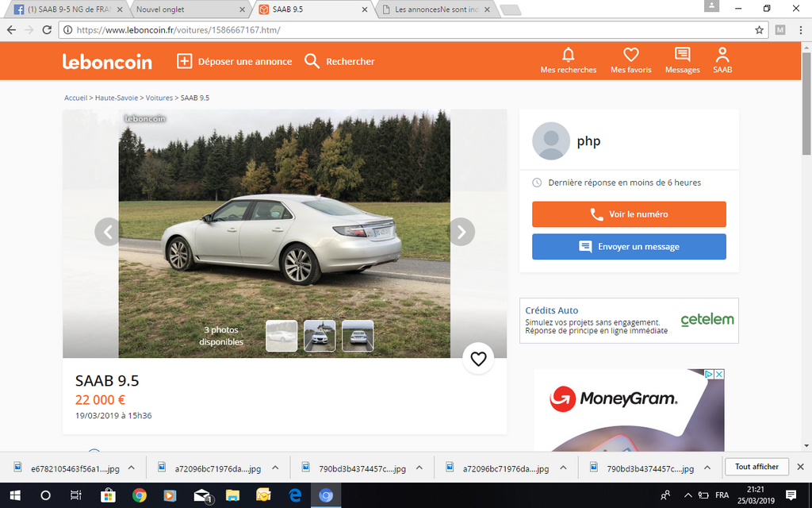Click the leboncoin URL address bar
Viewport: 812px width, 508px height.
pos(412,30)
